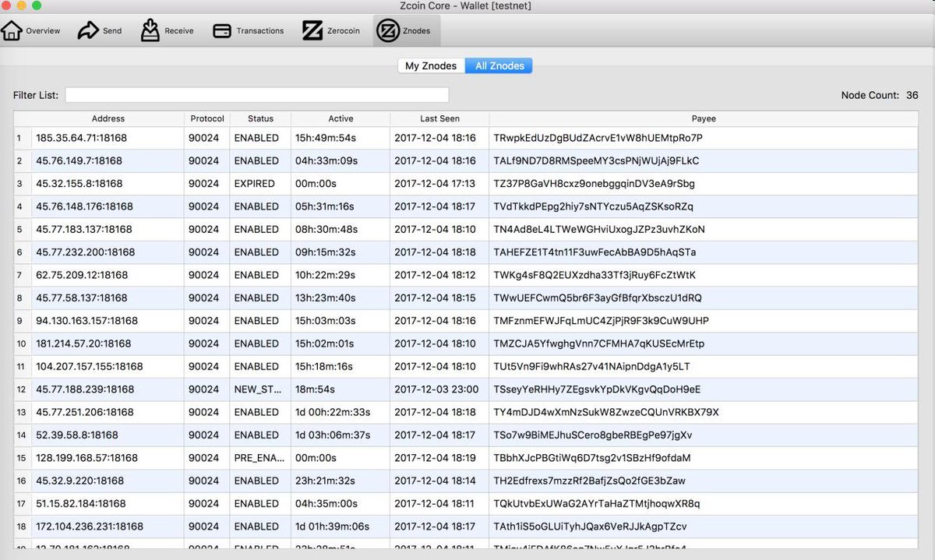Open the Send arrow icon
Screen dimensions: 935x560
point(88,31)
